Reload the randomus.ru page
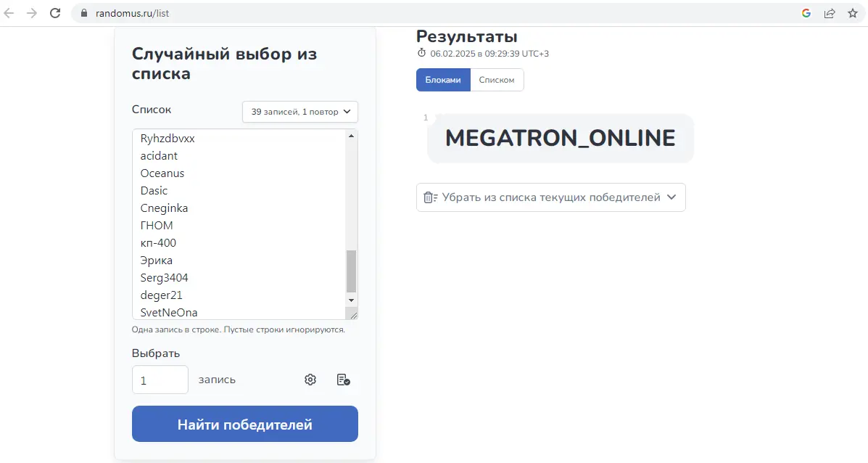 pyautogui.click(x=55, y=13)
